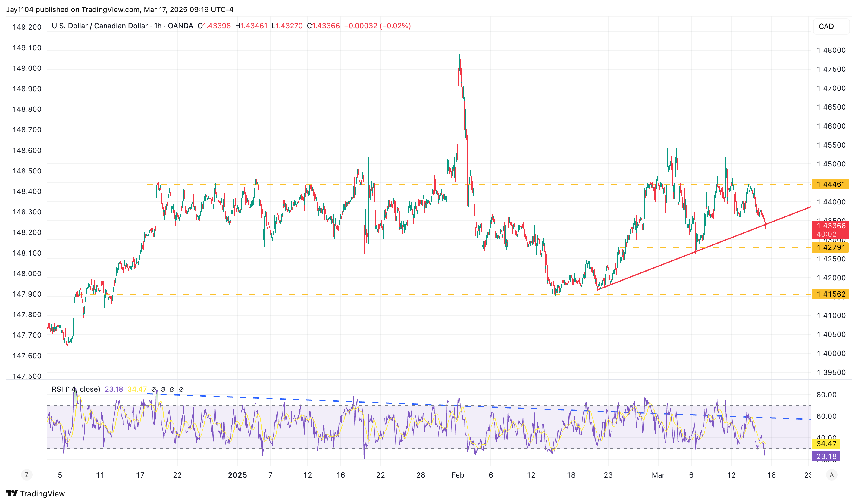Click the high value H1.43461

pyautogui.click(x=251, y=26)
